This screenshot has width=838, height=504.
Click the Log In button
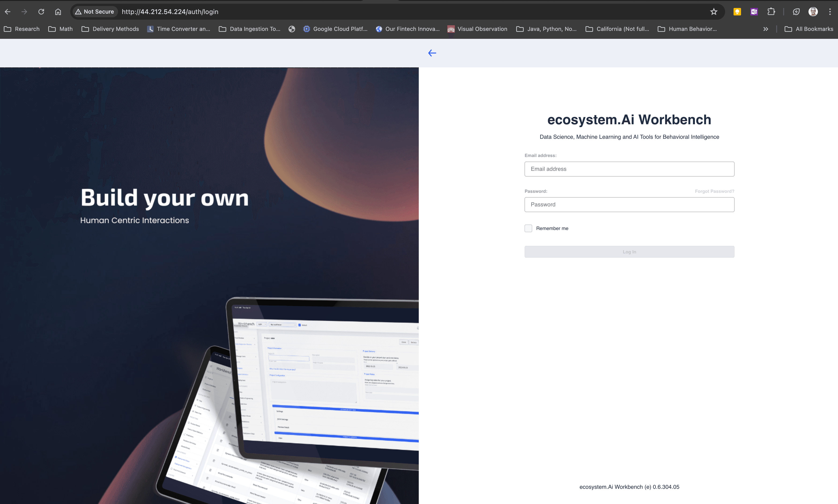629,252
